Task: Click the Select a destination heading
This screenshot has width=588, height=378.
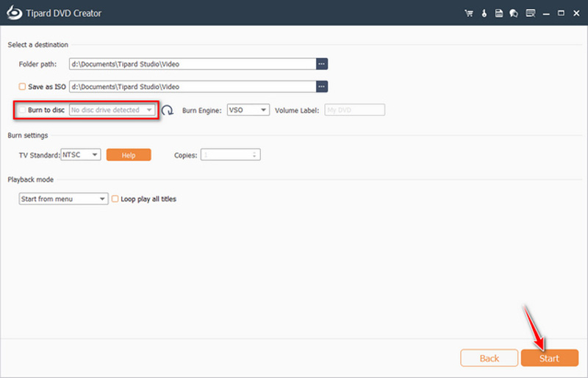Action: pos(38,45)
